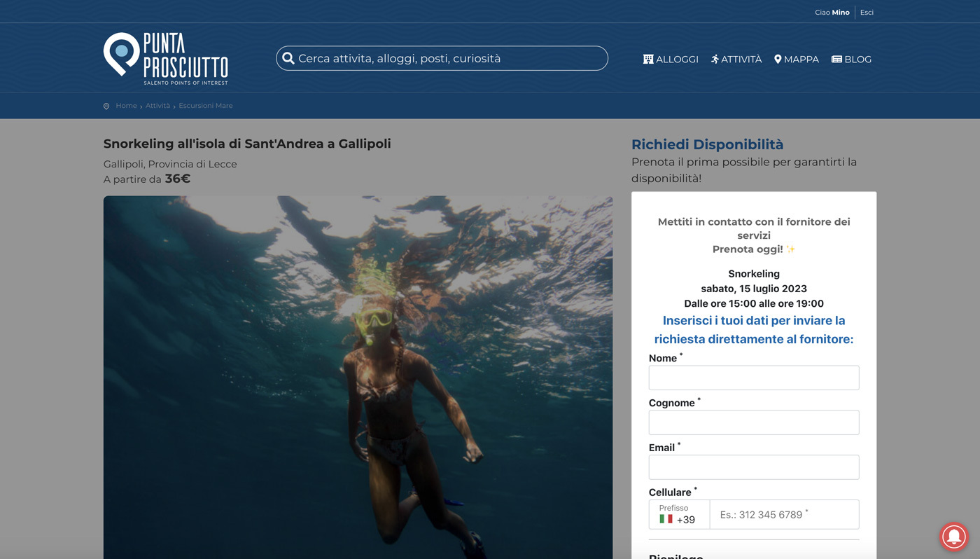Click the Punta Prosciutto logo
The height and width of the screenshot is (559, 980).
point(166,58)
